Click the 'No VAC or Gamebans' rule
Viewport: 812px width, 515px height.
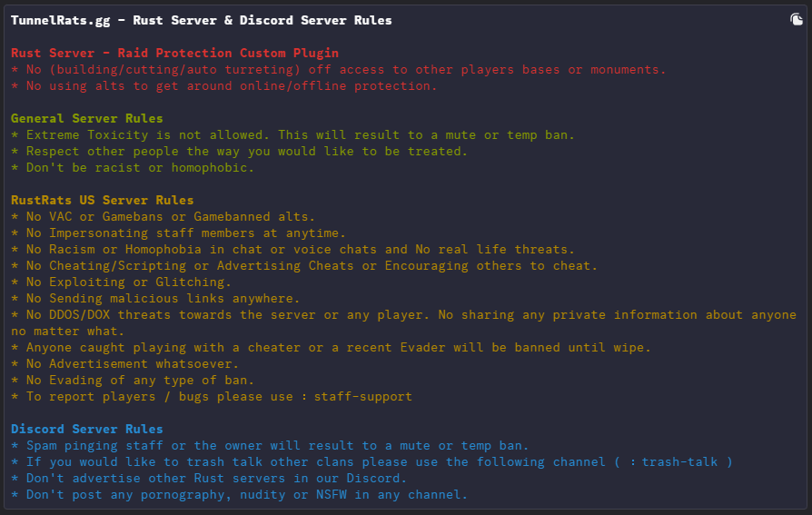tap(163, 216)
